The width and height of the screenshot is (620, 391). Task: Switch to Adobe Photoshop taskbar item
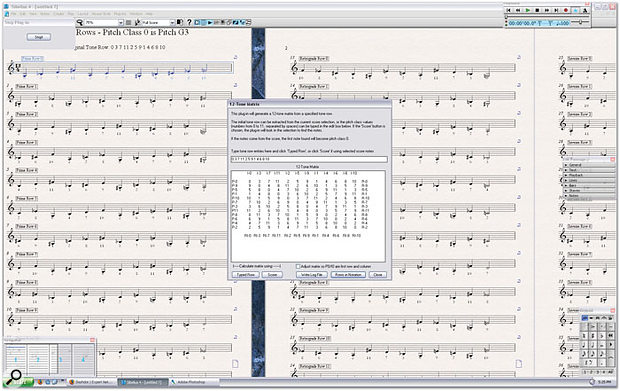[193, 382]
